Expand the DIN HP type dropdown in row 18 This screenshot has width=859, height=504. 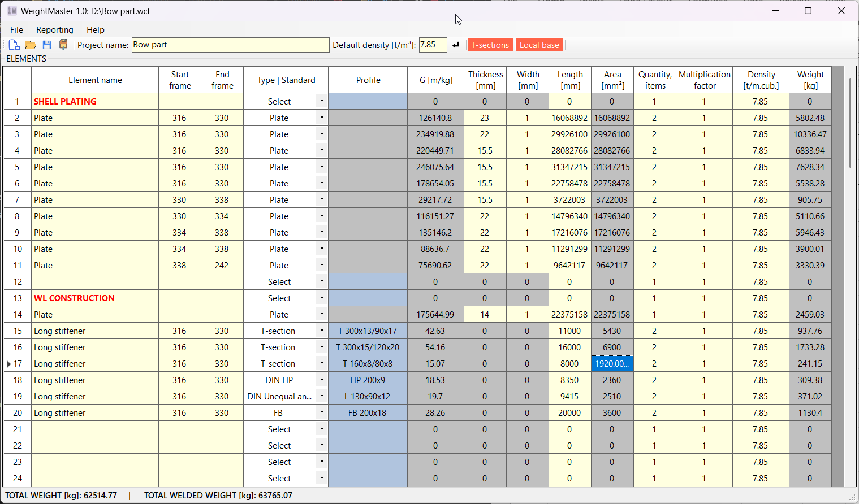click(322, 380)
